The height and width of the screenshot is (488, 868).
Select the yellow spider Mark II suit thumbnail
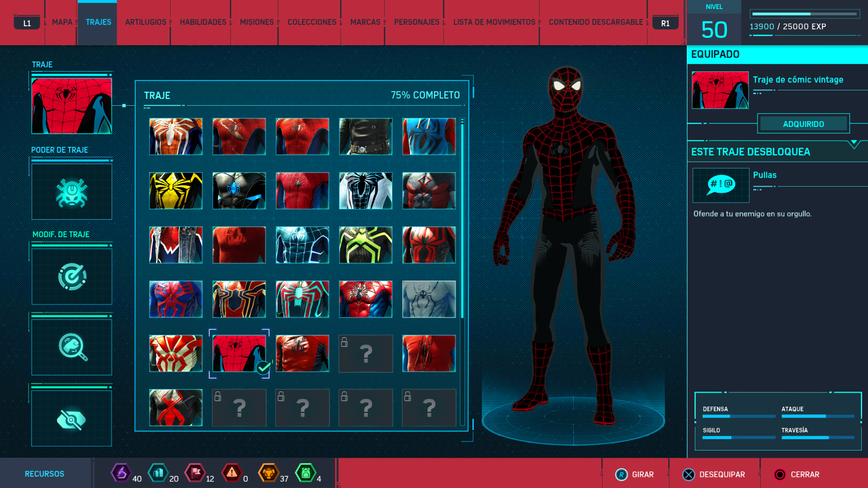176,191
